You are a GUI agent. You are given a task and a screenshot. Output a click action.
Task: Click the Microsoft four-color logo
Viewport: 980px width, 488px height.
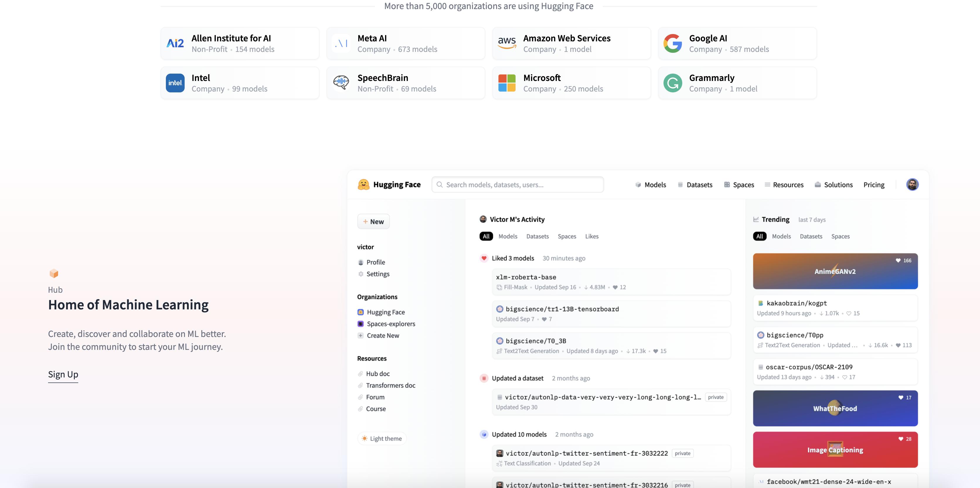coord(507,83)
